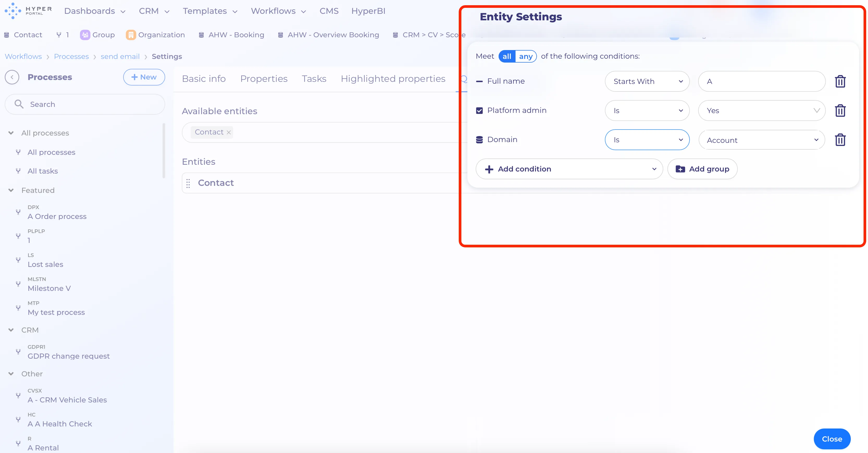868x453 pixels.
Task: Click the Full name value input field
Action: (x=761, y=81)
